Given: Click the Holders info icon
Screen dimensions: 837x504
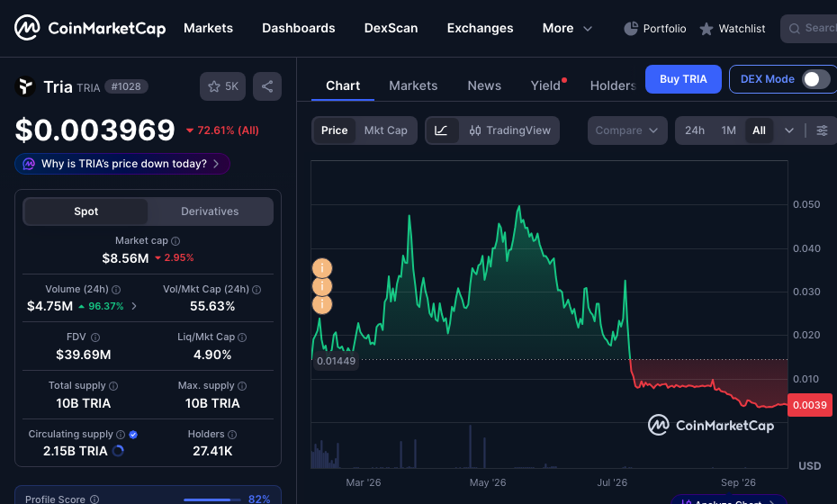Looking at the screenshot, I should (231, 435).
